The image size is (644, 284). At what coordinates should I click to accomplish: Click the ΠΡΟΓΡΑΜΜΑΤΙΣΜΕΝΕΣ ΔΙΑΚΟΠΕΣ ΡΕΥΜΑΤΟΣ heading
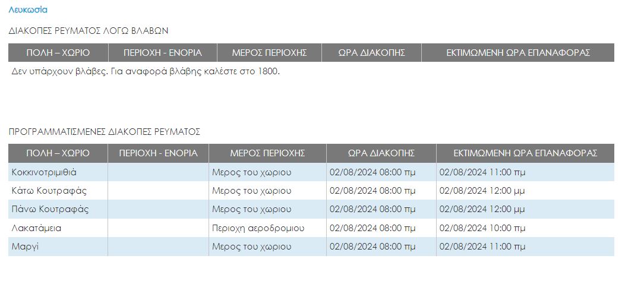[x=105, y=131]
